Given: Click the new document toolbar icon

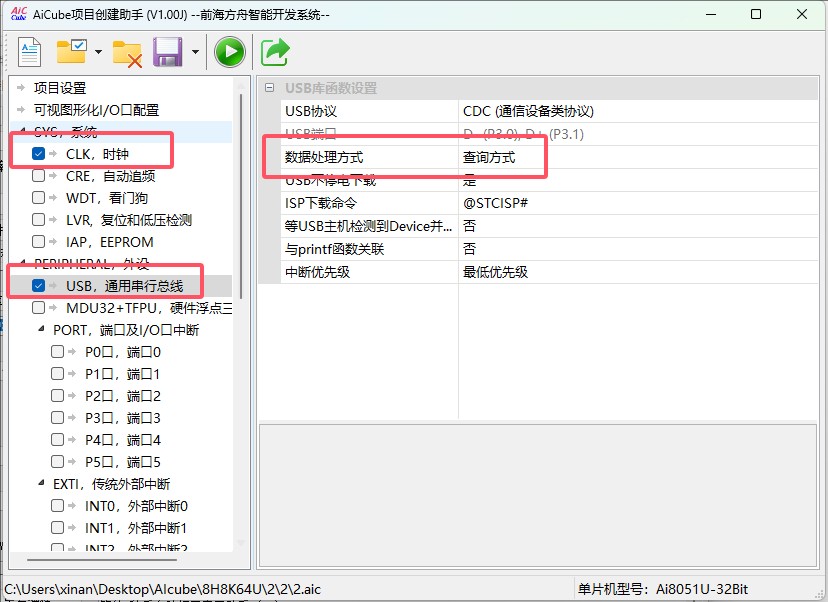Looking at the screenshot, I should (30, 52).
